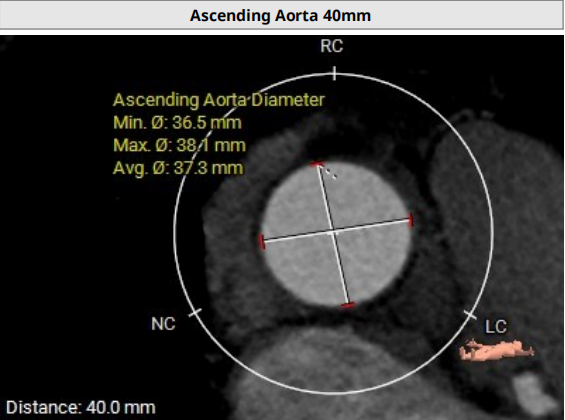Select the RC cusp marker label
The image size is (565, 420).
point(332,46)
